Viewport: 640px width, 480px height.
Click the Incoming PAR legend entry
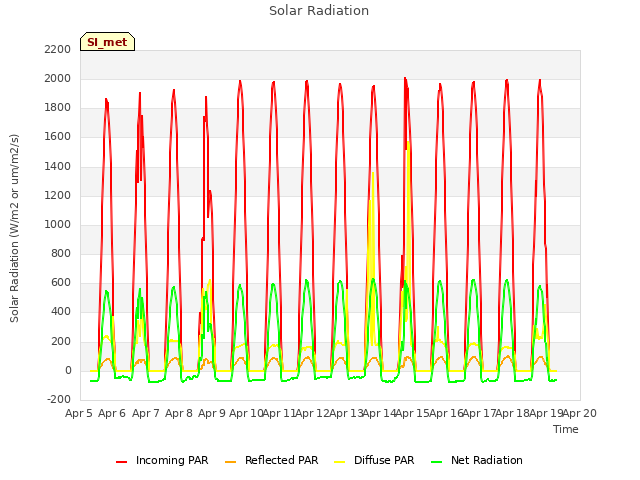point(162,460)
